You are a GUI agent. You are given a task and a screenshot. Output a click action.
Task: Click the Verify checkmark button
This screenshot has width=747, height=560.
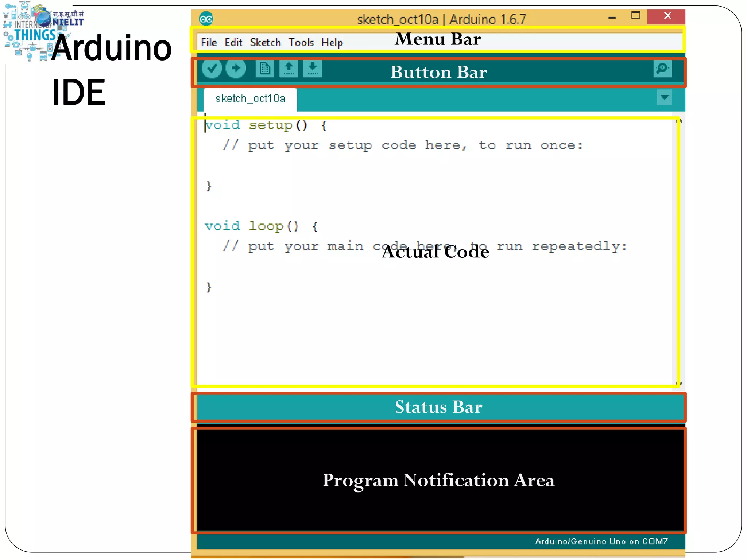212,68
